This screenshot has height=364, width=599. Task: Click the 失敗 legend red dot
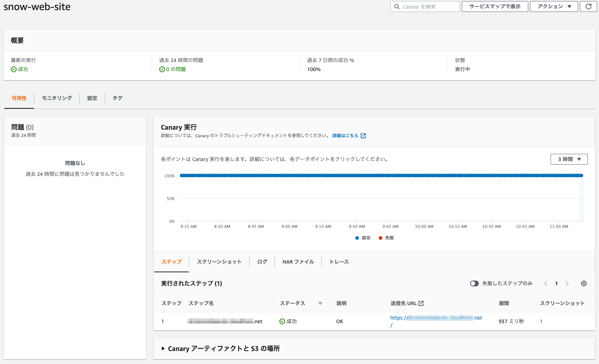point(381,238)
